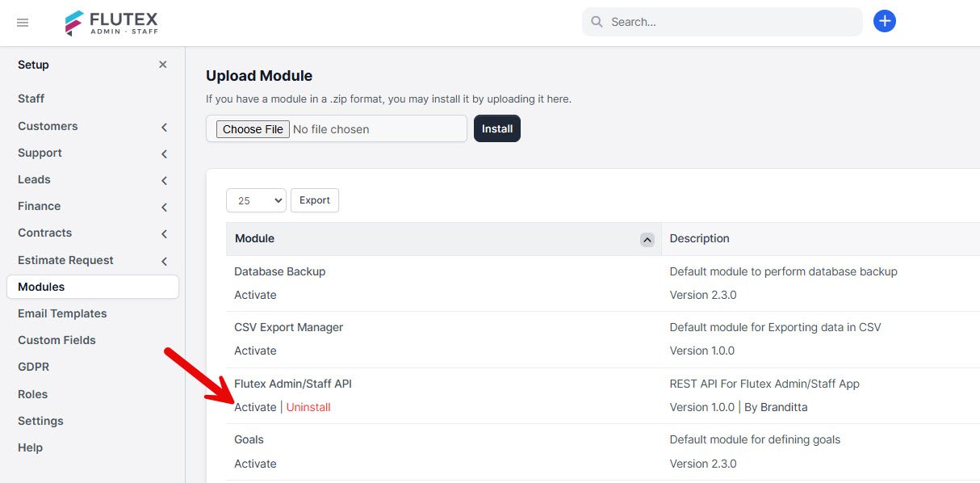Screen dimensions: 980x483
Task: Open GDPR in the sidebar
Action: click(33, 367)
